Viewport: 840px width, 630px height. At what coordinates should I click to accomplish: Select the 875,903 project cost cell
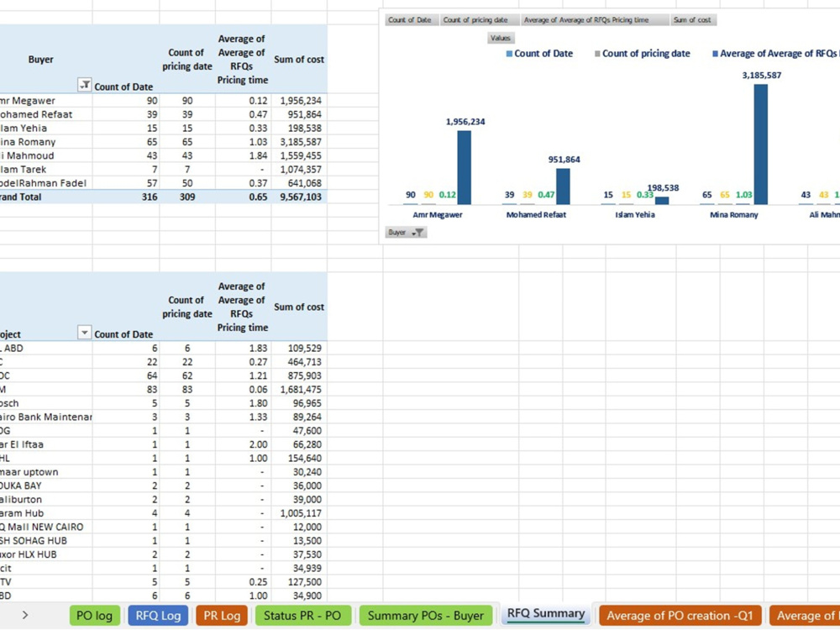(298, 375)
